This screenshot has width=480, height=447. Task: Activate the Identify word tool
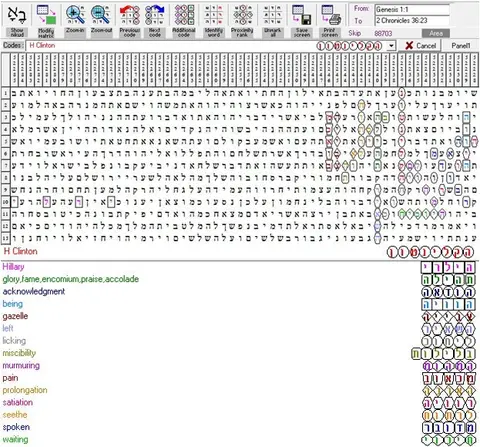[213, 15]
